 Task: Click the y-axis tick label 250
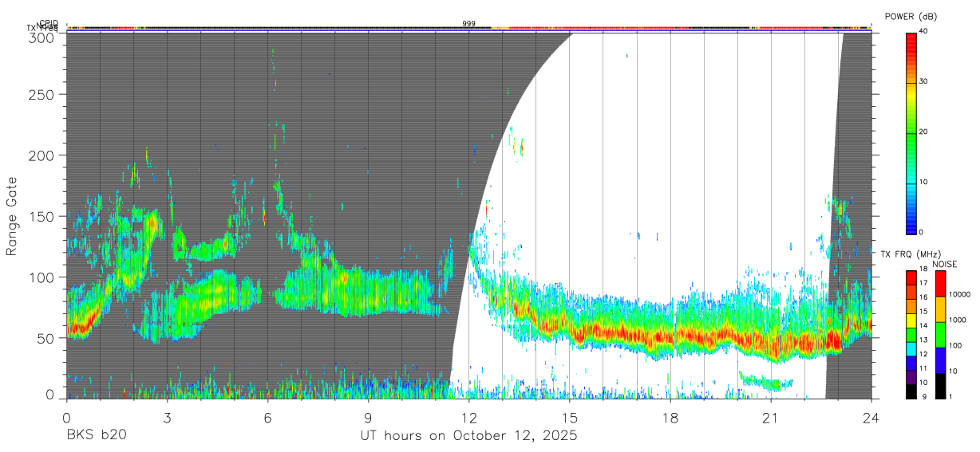[41, 94]
